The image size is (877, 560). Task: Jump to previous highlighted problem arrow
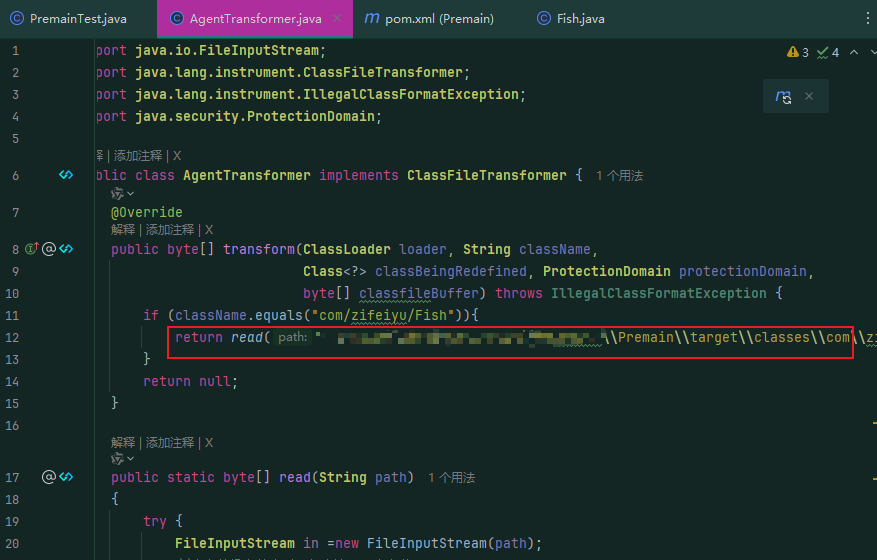click(x=854, y=52)
